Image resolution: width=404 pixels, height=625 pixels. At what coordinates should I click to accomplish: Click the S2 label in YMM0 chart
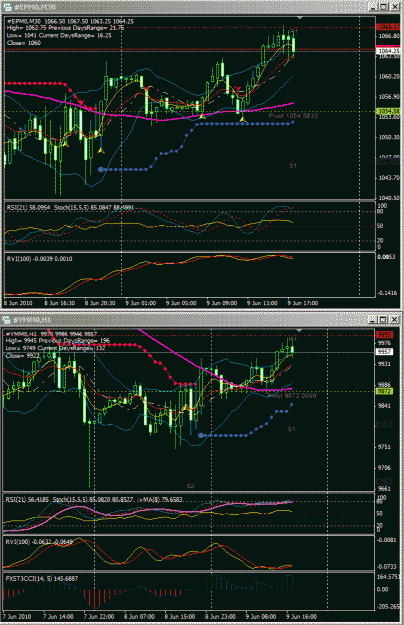[x=190, y=486]
